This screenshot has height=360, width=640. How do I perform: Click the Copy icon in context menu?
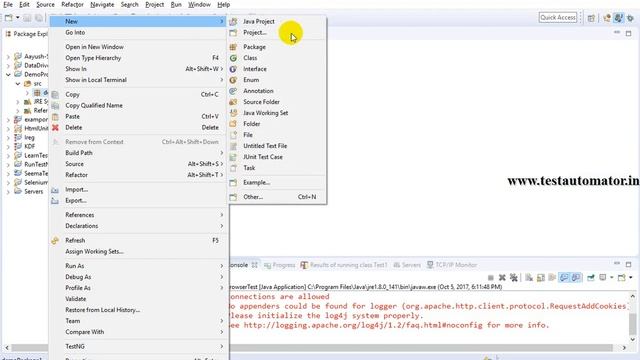coord(55,95)
